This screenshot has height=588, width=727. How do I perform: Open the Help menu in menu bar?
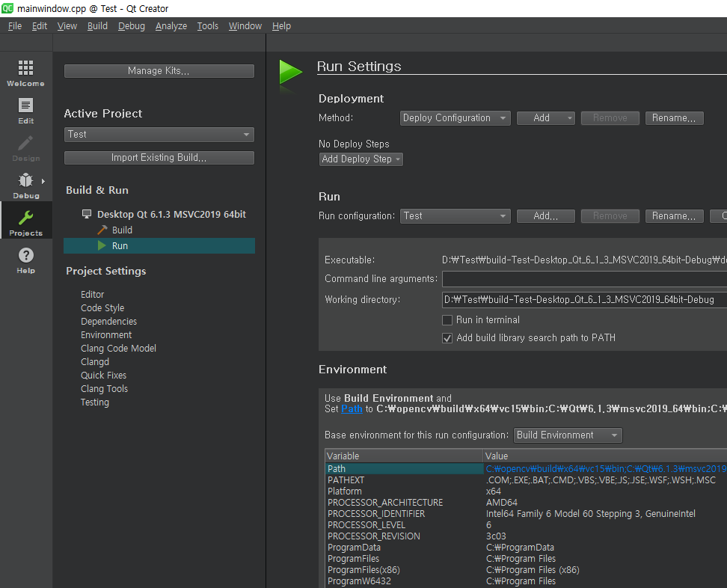(x=281, y=26)
